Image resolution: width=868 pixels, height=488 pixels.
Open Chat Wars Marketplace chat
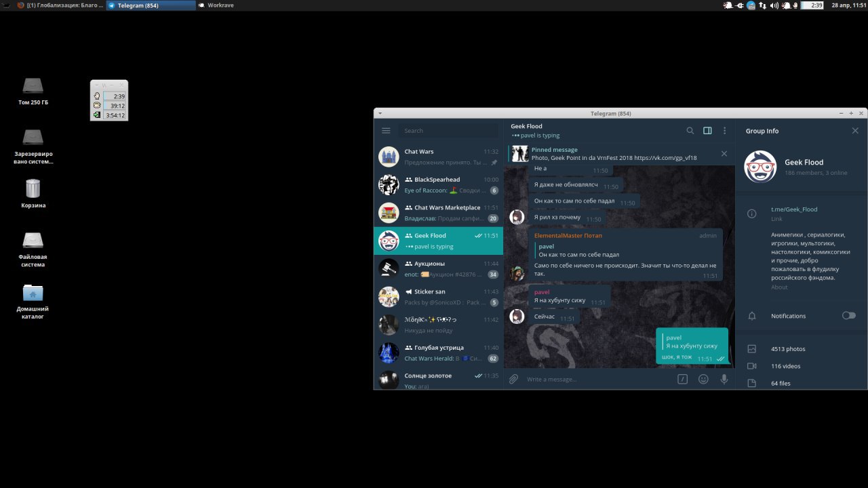coord(439,213)
